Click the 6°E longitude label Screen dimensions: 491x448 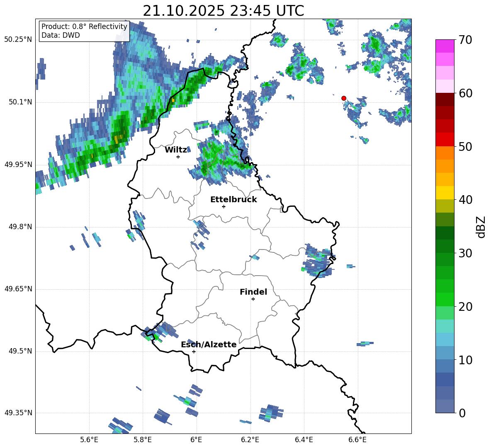pos(196,440)
